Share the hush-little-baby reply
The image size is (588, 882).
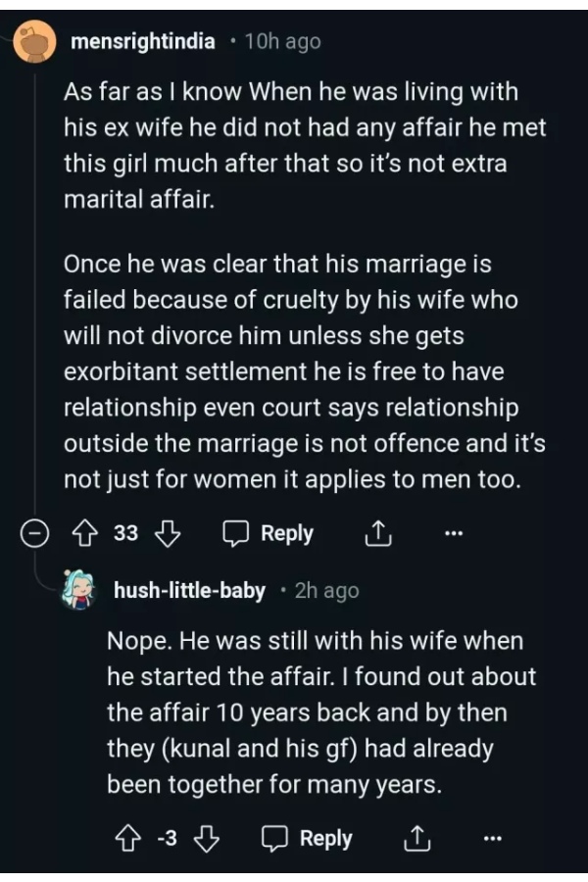(418, 839)
